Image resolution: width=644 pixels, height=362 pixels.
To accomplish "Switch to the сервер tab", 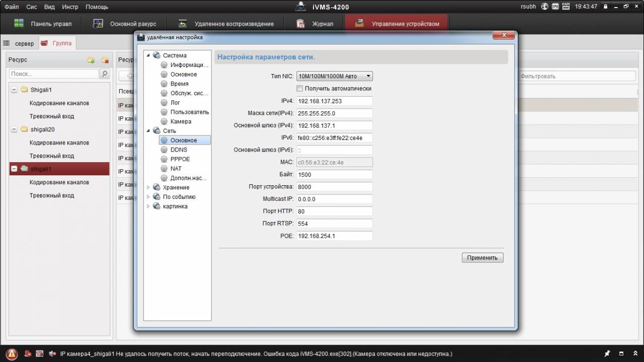I will (19, 43).
